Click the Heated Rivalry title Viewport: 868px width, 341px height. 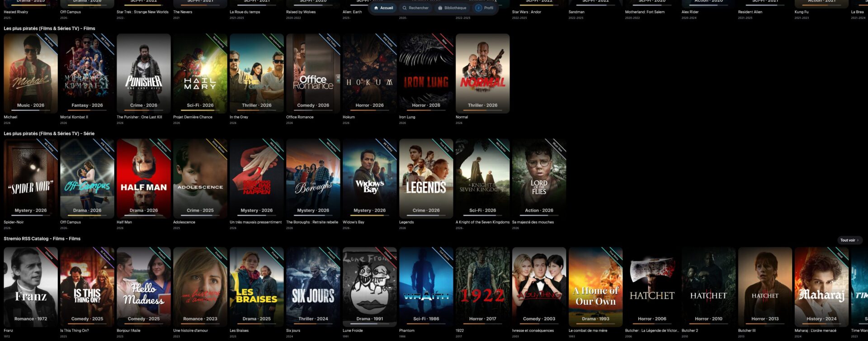16,12
